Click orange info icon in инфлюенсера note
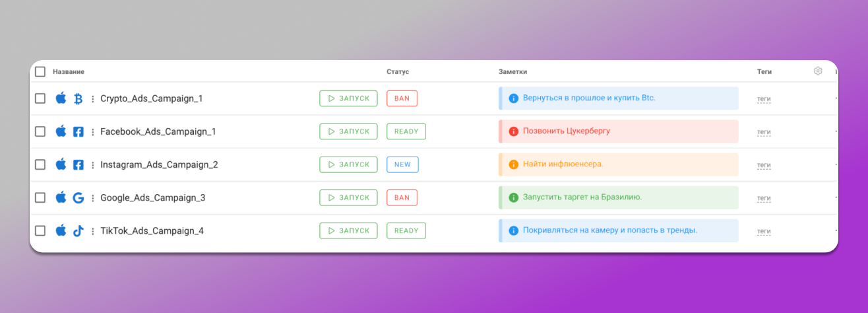 (x=513, y=164)
